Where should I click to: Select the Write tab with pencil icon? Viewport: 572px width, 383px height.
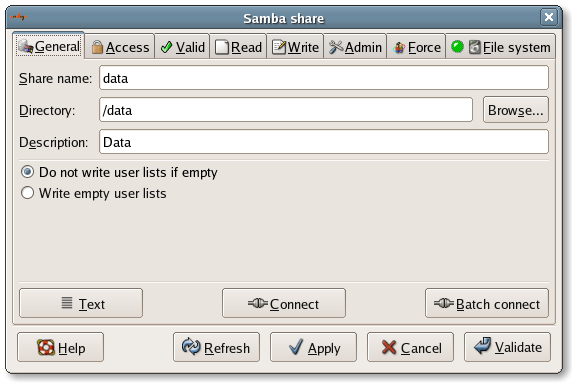pos(295,47)
